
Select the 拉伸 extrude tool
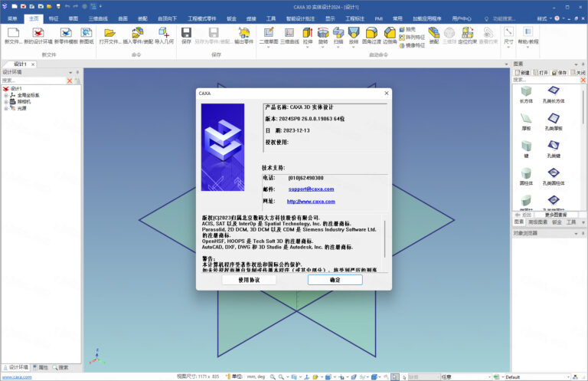point(308,33)
